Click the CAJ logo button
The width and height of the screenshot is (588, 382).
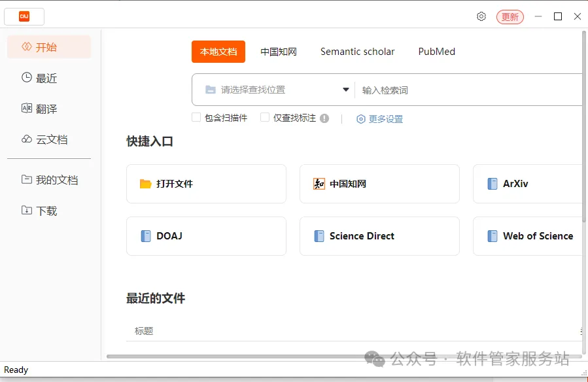(24, 16)
